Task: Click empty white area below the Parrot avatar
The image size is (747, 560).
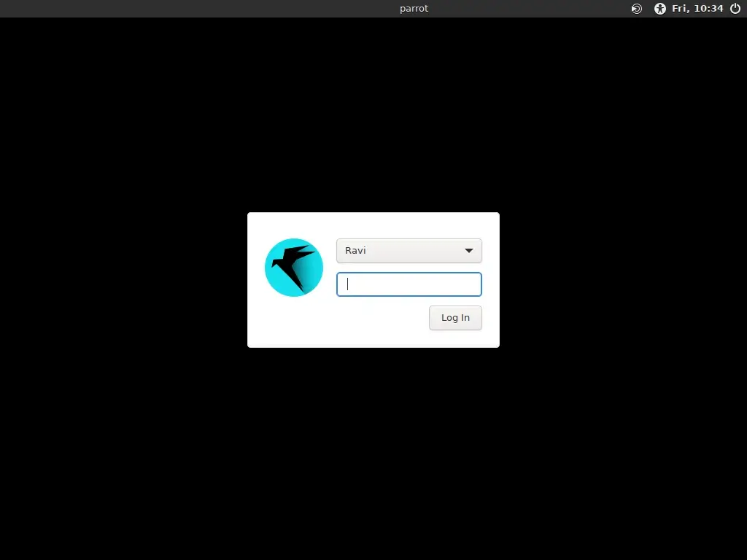Action: [293, 323]
